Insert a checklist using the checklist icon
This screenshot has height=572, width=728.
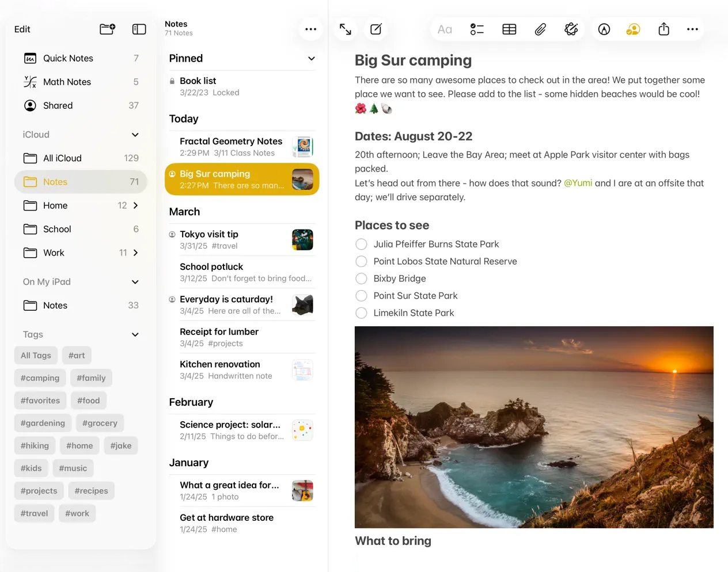477,29
